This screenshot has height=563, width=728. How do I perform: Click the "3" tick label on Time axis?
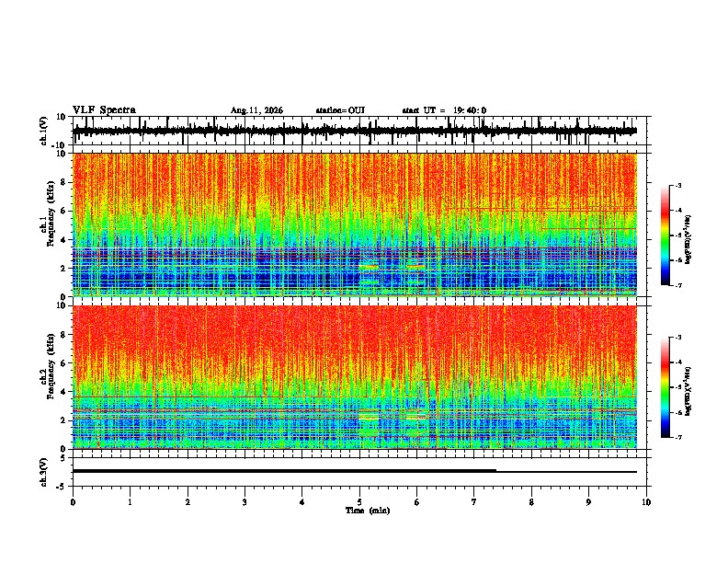point(245,502)
